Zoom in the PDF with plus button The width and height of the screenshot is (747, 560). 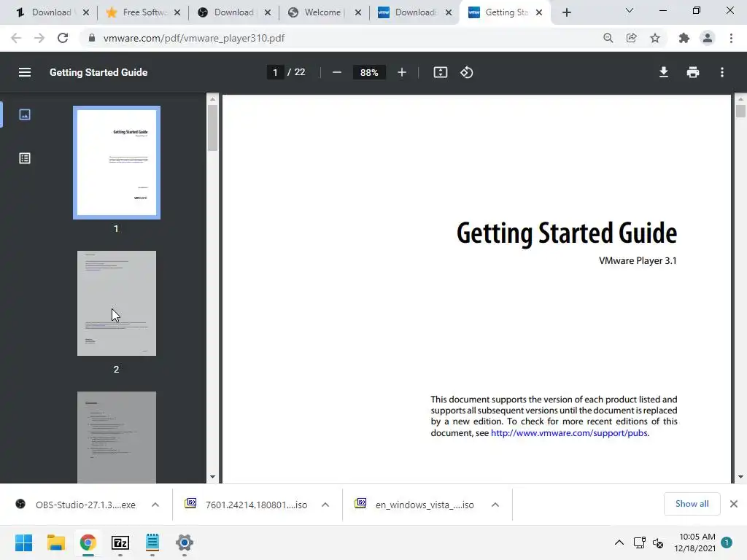coord(402,72)
